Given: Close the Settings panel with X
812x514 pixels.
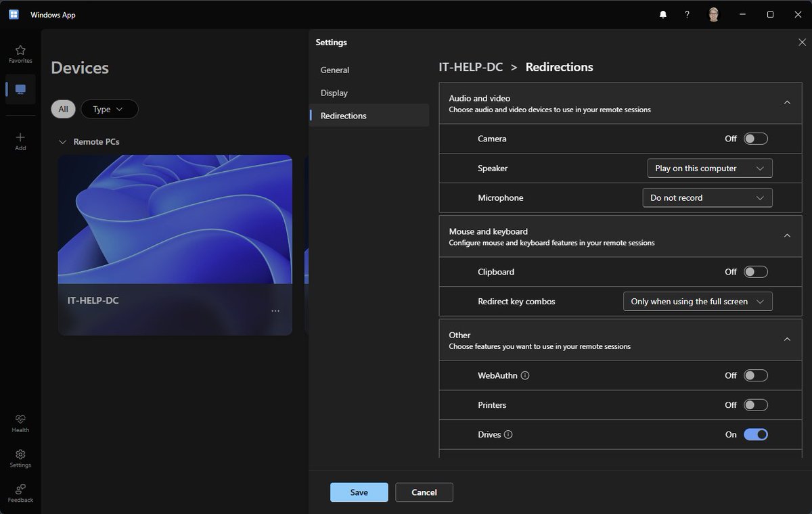Looking at the screenshot, I should point(803,42).
